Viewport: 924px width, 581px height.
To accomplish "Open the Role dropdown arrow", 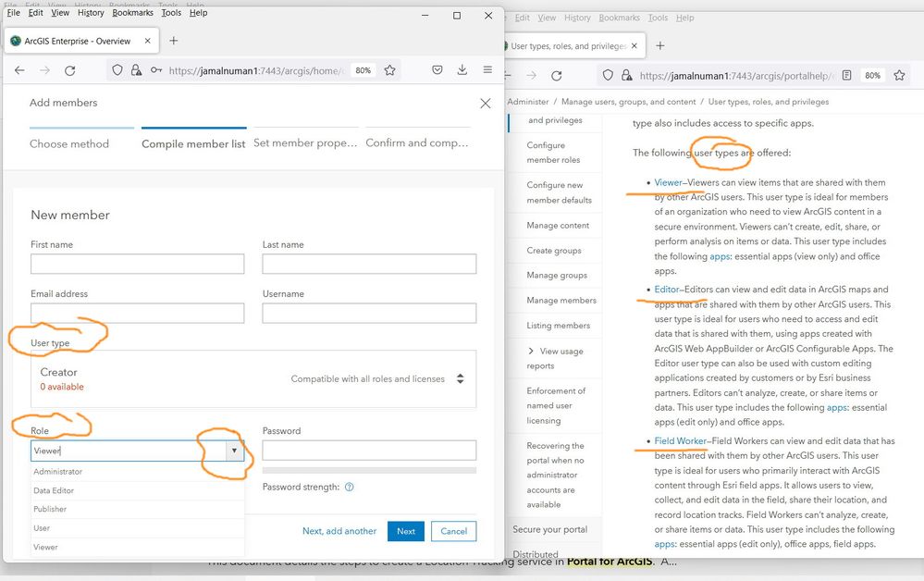I will 234,451.
